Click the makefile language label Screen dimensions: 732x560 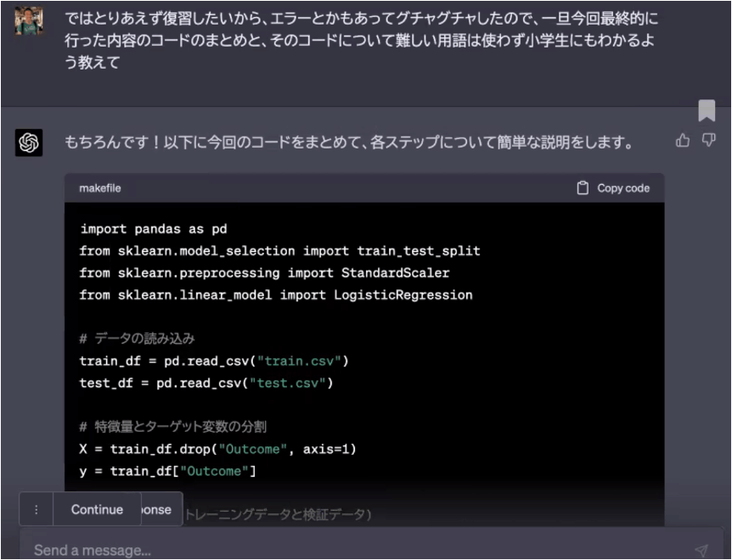point(100,188)
